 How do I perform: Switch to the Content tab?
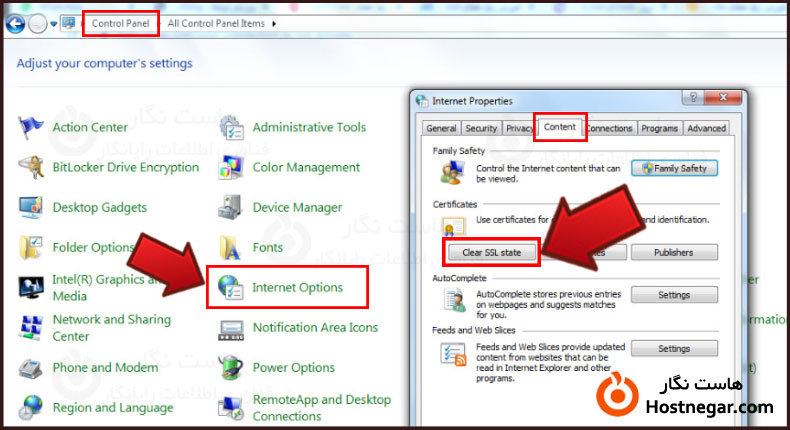tap(559, 128)
